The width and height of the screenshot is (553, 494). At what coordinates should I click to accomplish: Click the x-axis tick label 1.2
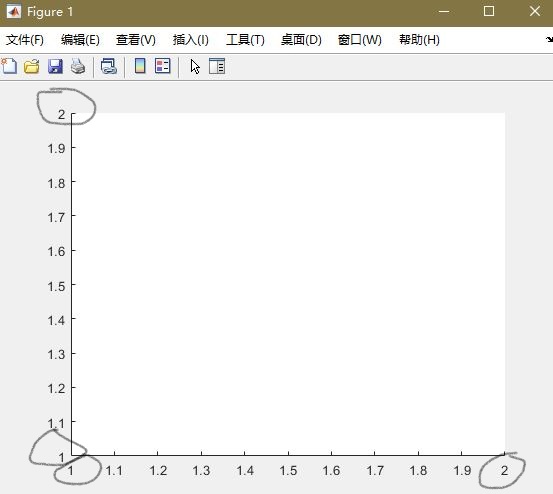tap(158, 471)
